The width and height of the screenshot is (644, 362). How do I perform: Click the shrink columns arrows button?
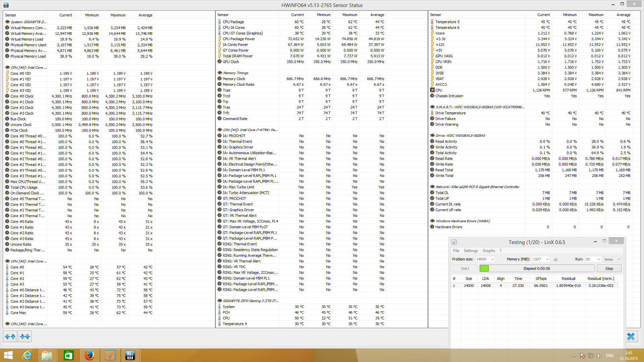[x=25, y=336]
